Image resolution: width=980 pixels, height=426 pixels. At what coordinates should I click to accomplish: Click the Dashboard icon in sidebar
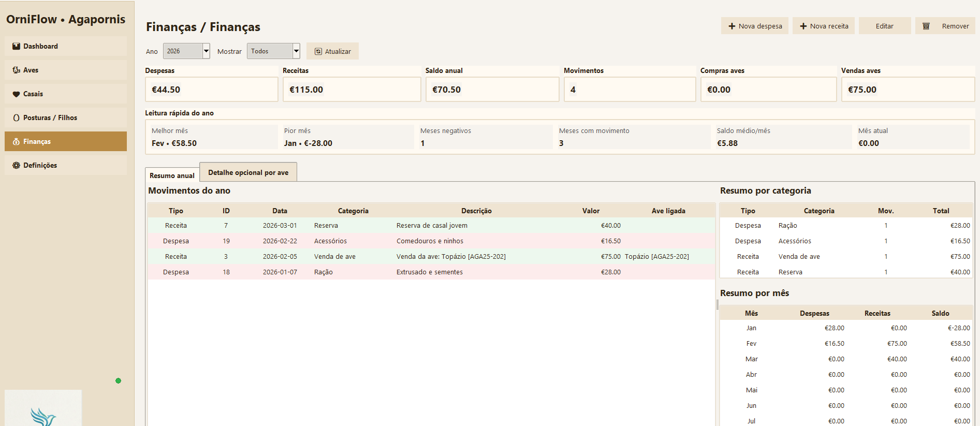pos(16,46)
